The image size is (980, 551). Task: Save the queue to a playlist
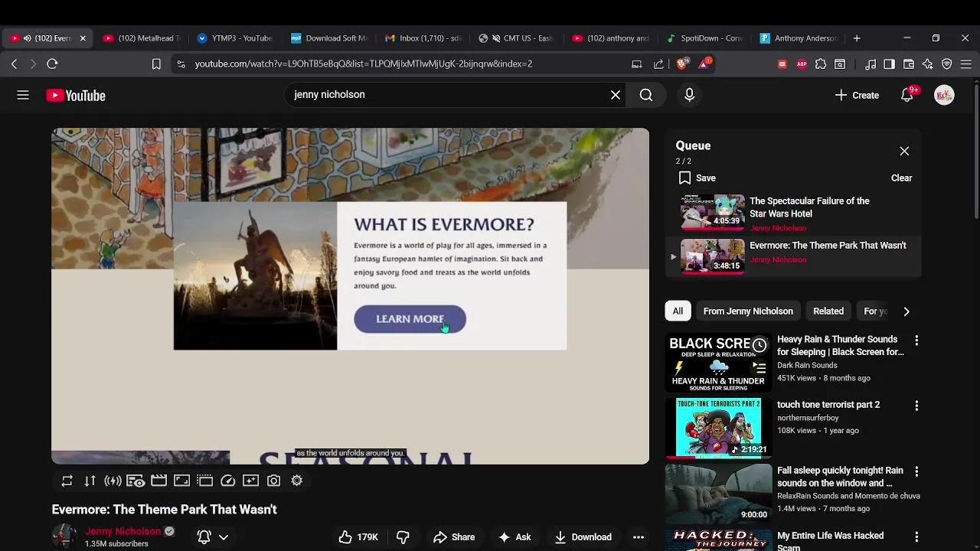697,178
